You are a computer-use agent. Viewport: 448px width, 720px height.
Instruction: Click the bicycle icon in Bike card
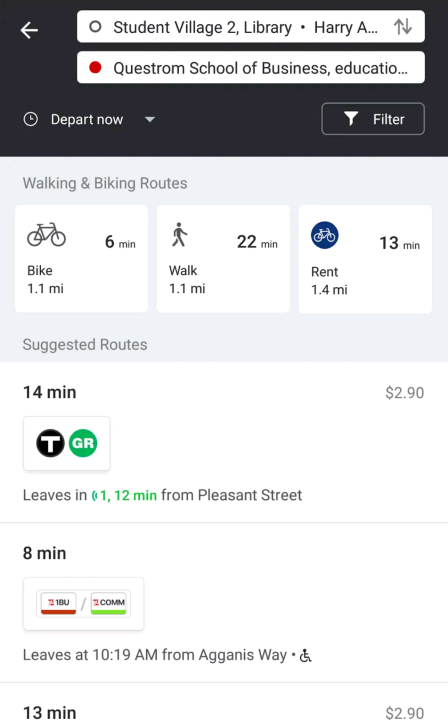[x=46, y=235]
